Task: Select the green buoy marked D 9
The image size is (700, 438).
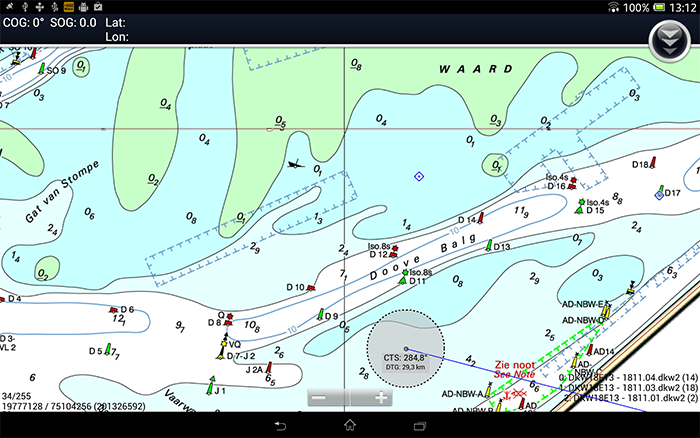Action: pos(320,316)
